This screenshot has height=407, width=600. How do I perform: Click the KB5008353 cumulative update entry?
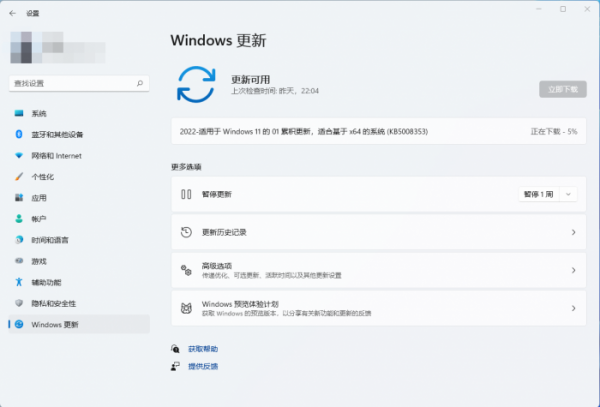(378, 131)
